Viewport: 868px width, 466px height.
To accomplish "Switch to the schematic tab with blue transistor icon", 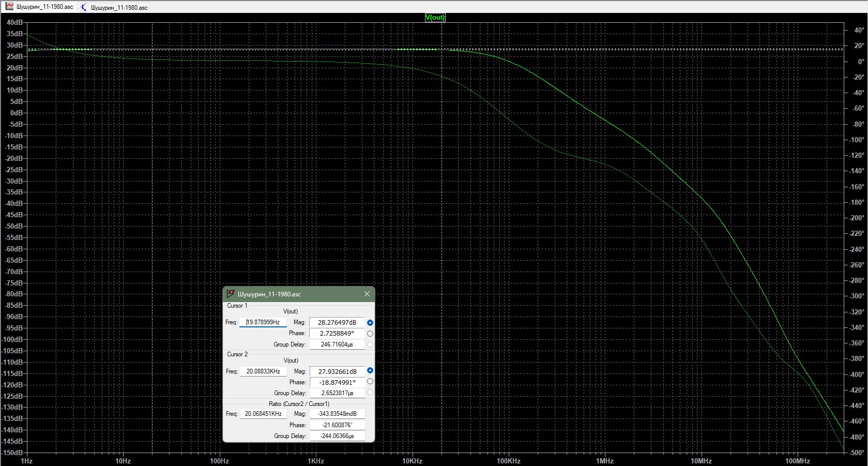I will pos(114,7).
